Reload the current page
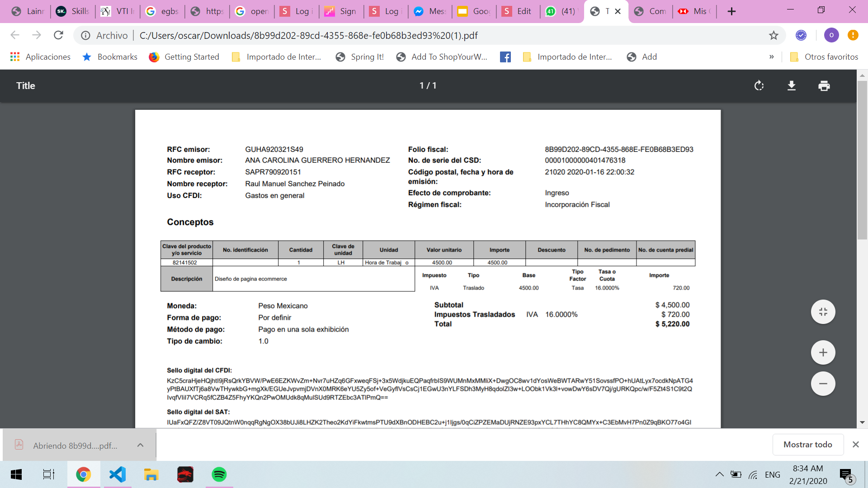The height and width of the screenshot is (488, 868). click(58, 35)
